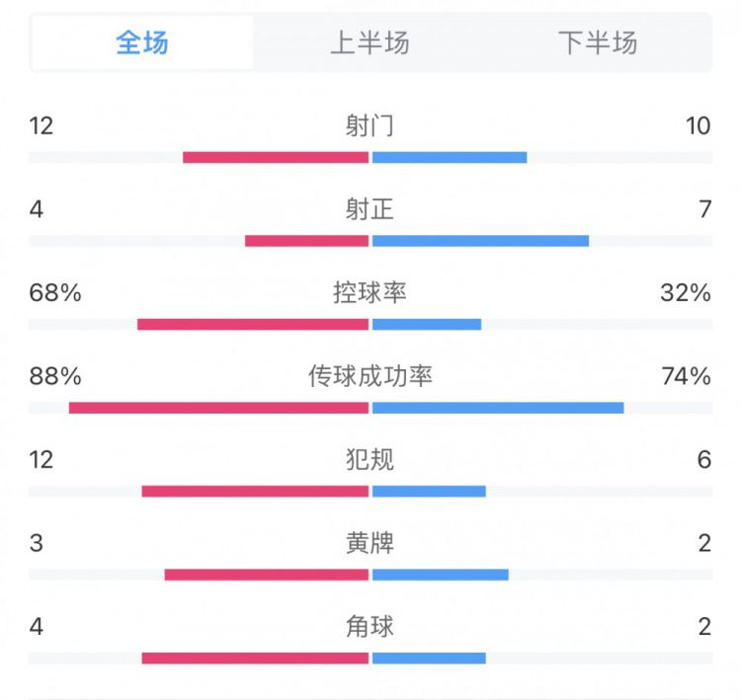This screenshot has width=741, height=700.
Task: Click the red 控球率 bar
Action: 253,325
